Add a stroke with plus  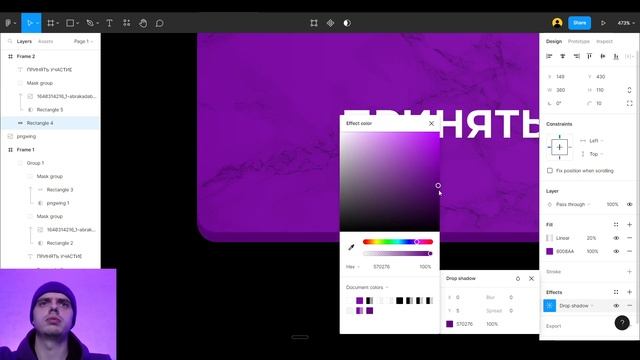pyautogui.click(x=629, y=271)
